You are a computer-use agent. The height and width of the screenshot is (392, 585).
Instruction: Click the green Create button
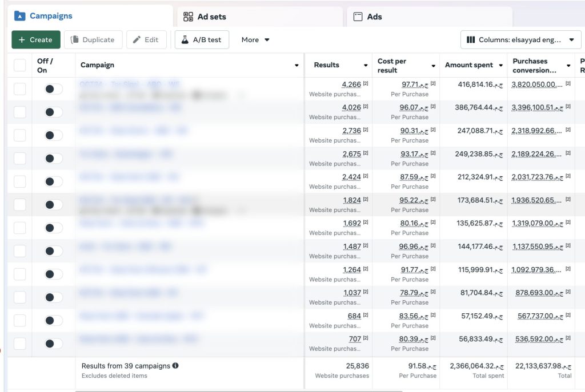tap(35, 40)
